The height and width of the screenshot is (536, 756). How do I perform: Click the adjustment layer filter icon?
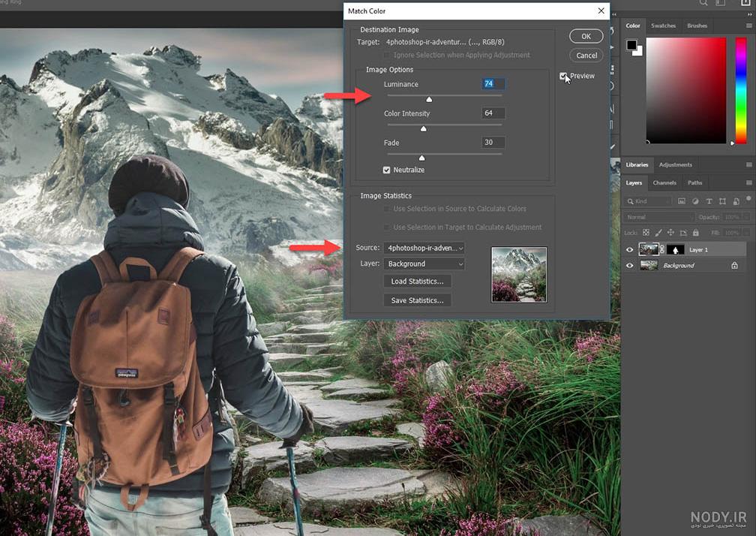pos(695,201)
